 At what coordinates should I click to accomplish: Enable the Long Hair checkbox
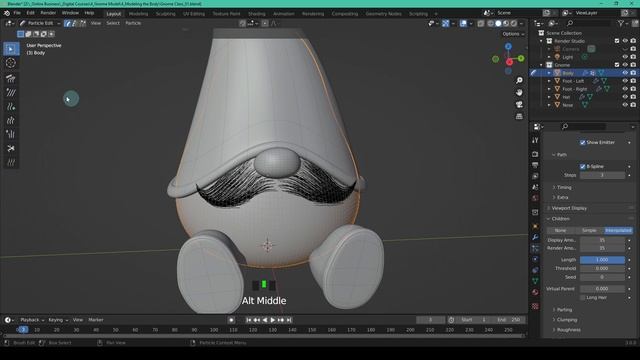point(582,298)
